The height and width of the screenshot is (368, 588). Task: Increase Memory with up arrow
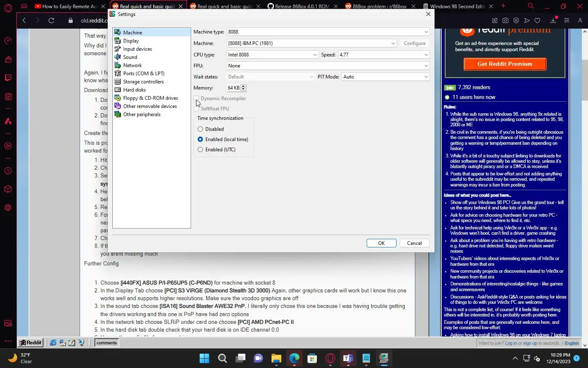[x=243, y=86]
